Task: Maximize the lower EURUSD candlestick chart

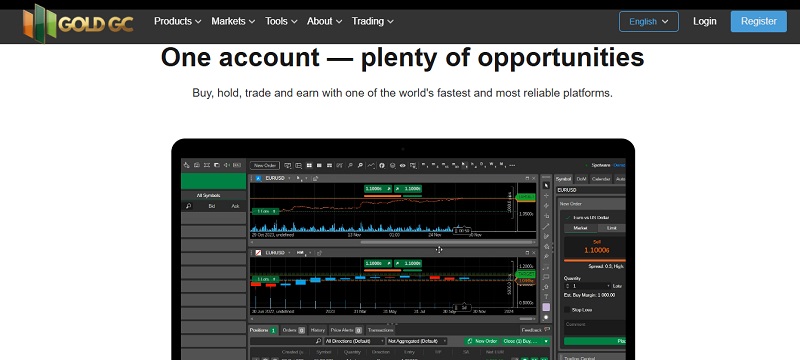Action: click(527, 252)
